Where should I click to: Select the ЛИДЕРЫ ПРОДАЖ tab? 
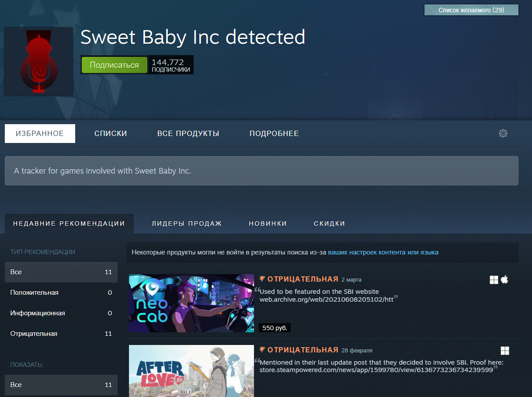tap(187, 223)
